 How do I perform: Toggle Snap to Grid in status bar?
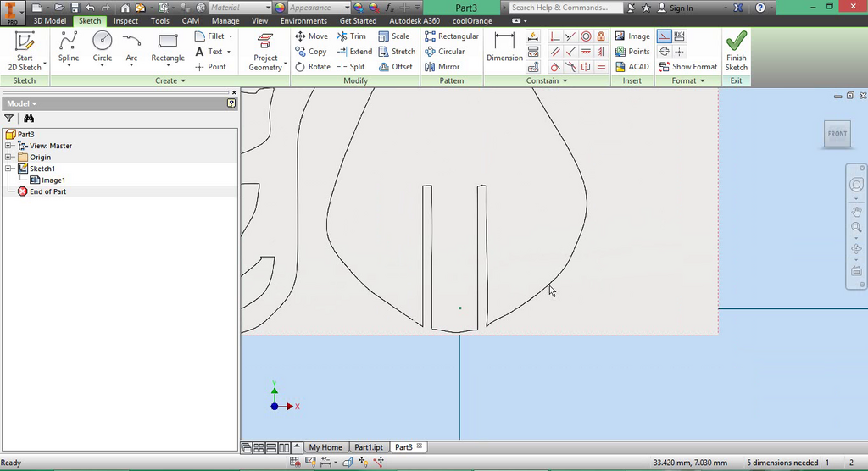(295, 463)
